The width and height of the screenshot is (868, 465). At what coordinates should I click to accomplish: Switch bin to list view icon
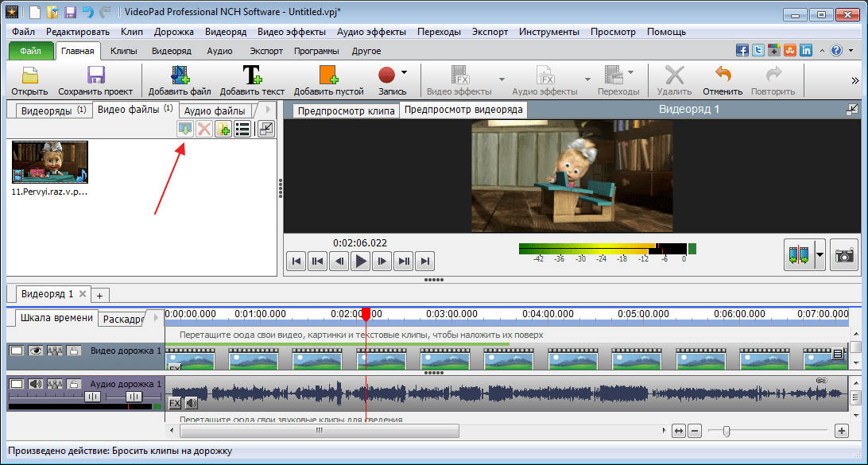242,129
